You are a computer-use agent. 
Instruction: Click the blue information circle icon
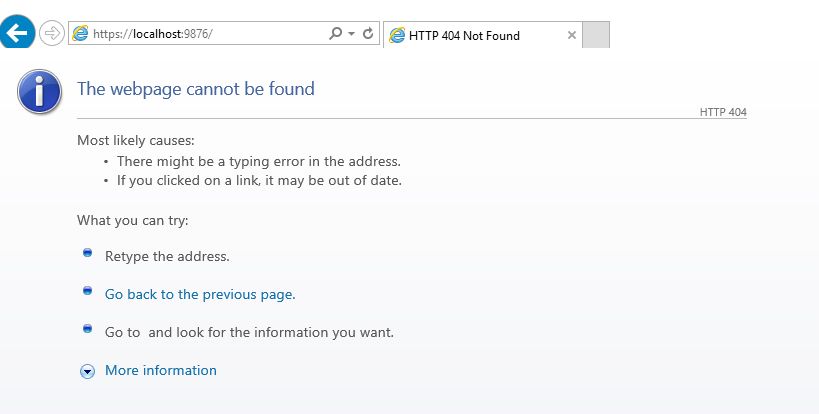pyautogui.click(x=40, y=91)
